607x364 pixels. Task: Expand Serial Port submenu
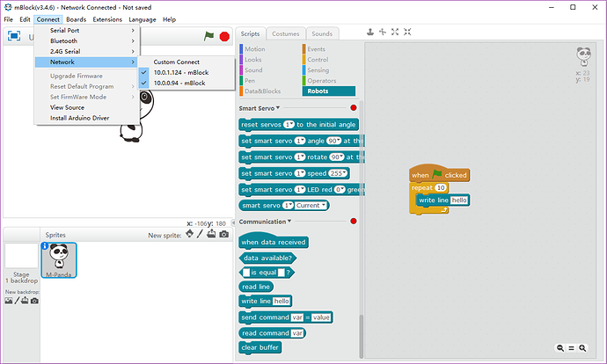87,30
